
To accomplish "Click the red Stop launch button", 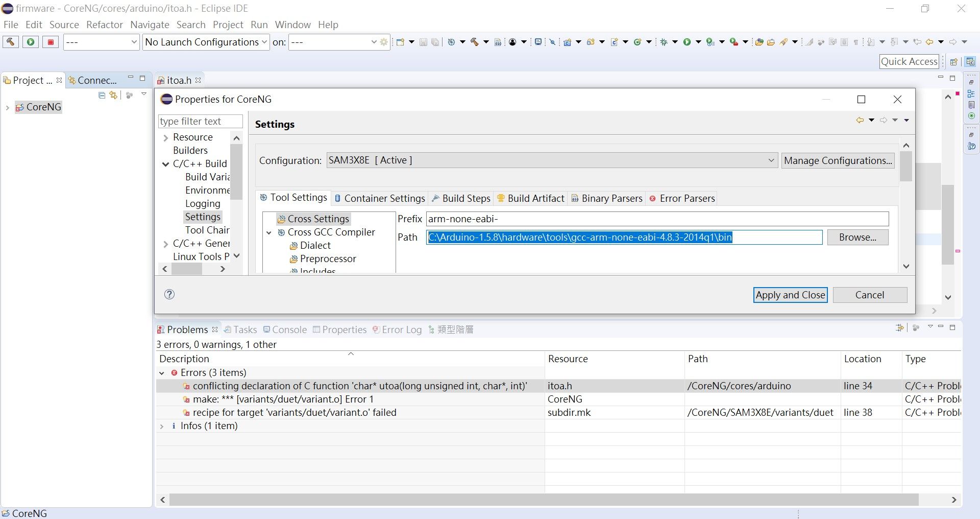I will (51, 42).
